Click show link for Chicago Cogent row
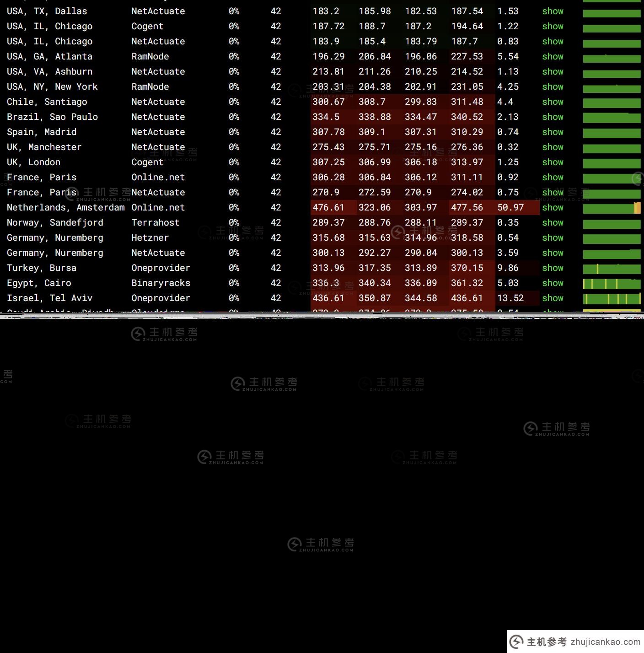Viewport: 644px width, 653px height. point(553,26)
